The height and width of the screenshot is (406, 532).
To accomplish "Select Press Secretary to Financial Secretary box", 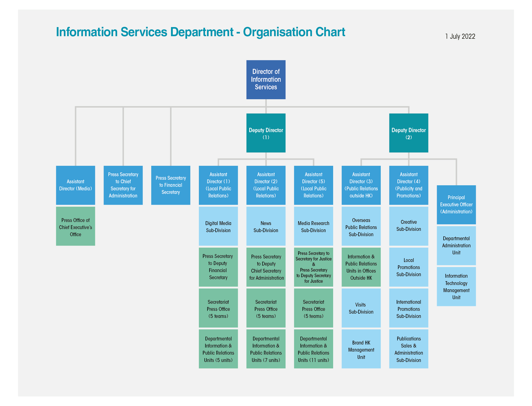I will [170, 185].
